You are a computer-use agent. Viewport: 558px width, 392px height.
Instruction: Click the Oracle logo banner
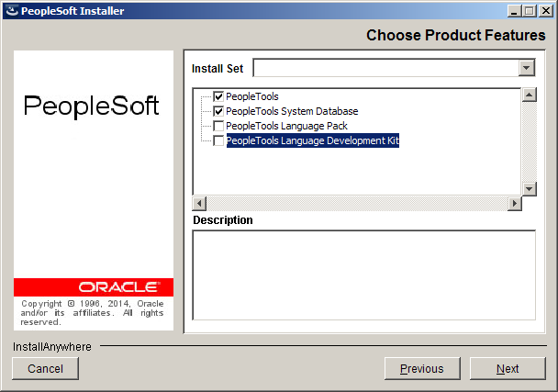pos(94,287)
